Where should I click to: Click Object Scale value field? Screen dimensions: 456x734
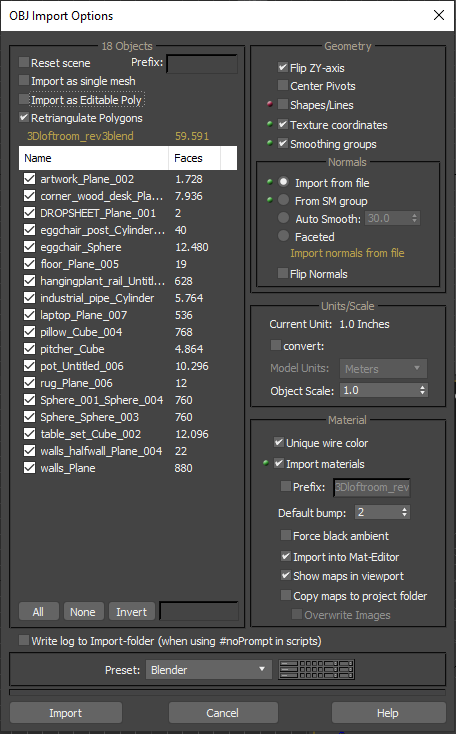tap(379, 390)
